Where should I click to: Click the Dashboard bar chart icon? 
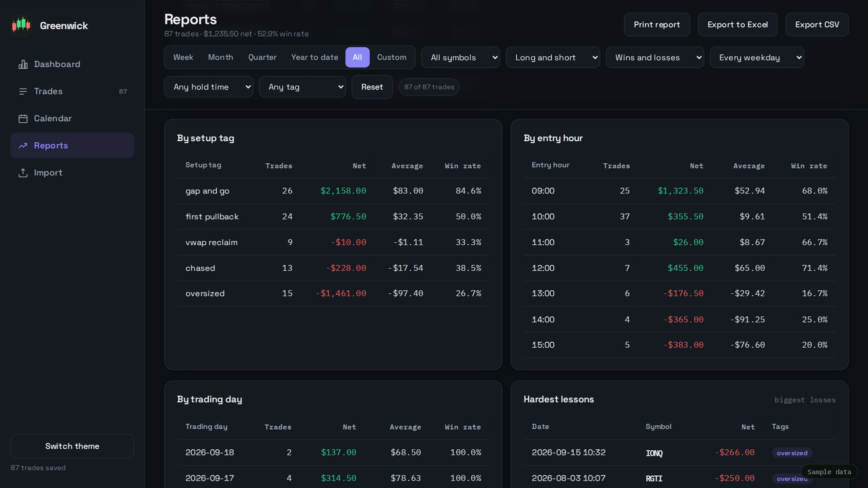[23, 64]
